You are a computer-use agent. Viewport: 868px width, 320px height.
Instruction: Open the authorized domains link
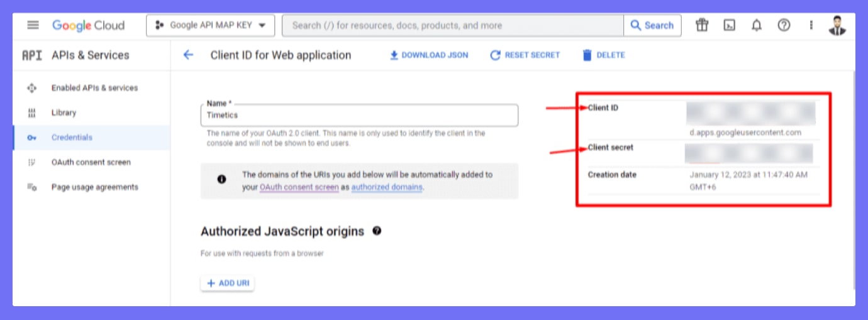tap(387, 187)
